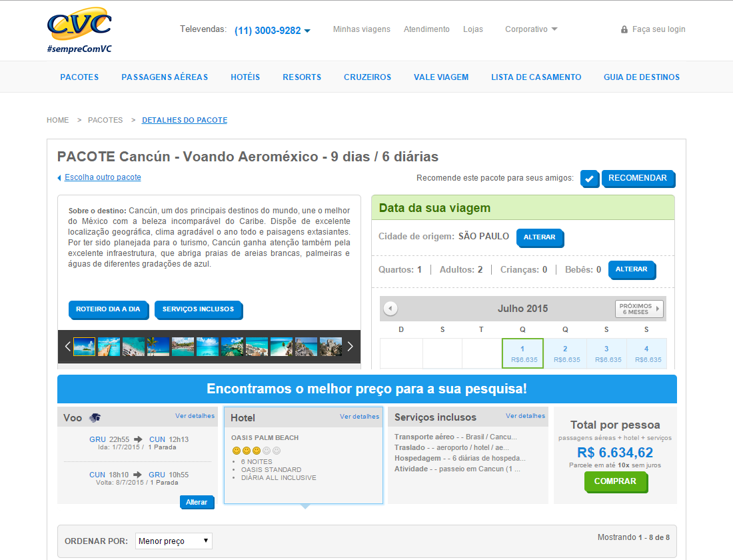Select July 2 in the calendar
Image resolution: width=733 pixels, height=560 pixels.
(x=565, y=353)
